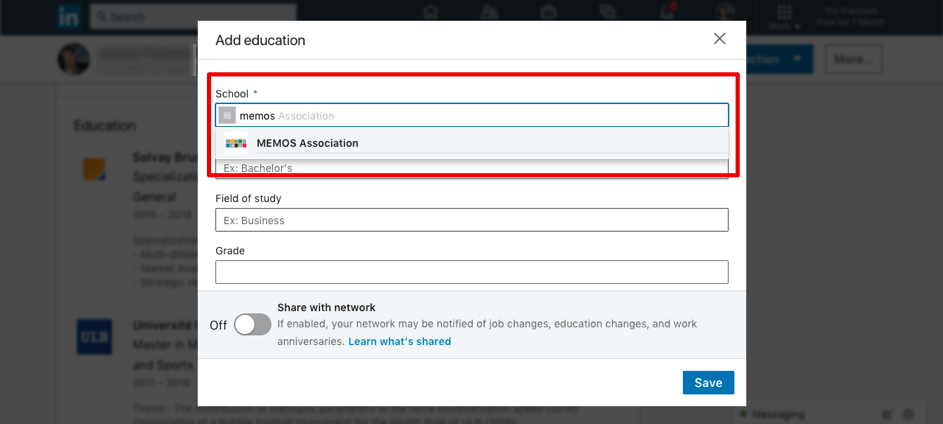Click the Degree field with Bachelor's placeholder
The width and height of the screenshot is (943, 424).
[472, 168]
